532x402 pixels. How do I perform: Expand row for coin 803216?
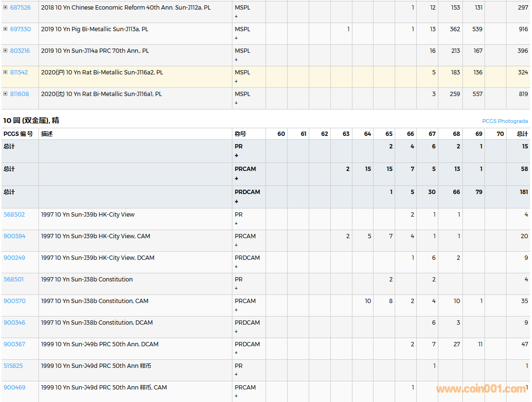(5, 51)
